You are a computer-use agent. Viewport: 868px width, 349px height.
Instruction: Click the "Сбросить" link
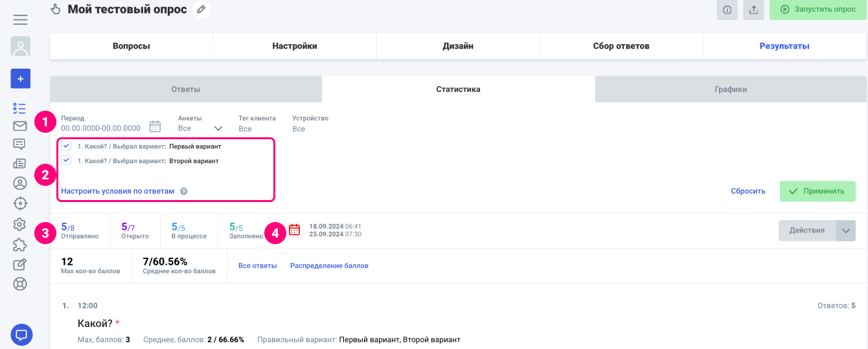coord(748,191)
